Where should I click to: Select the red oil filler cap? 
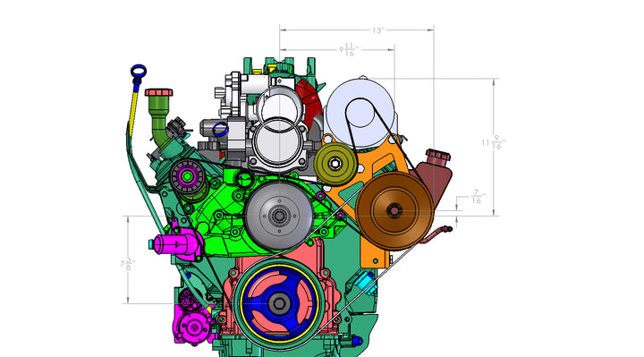coord(159,92)
